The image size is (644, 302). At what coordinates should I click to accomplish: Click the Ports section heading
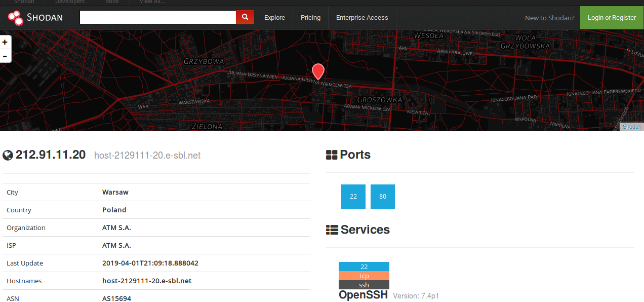coord(355,155)
